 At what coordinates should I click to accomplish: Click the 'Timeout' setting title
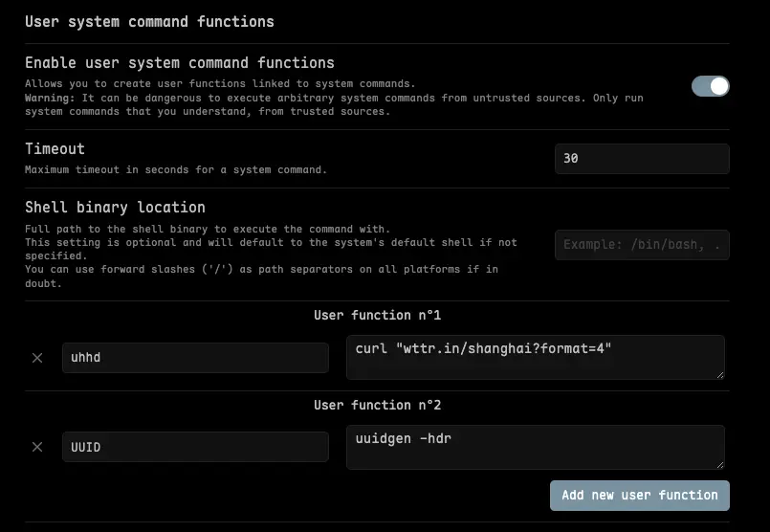click(x=55, y=148)
